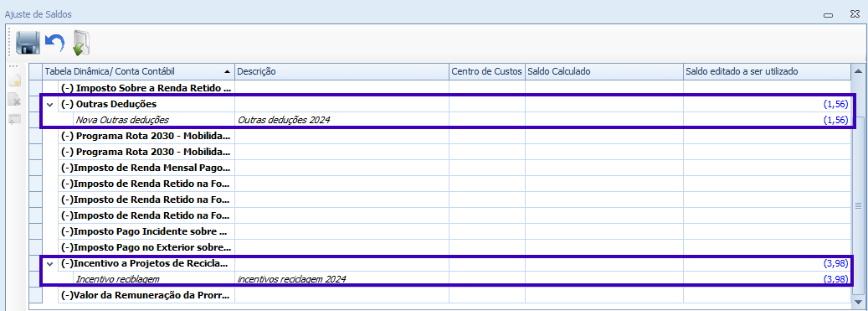Select (-)Valor da Remuneração da Prorr row
This screenshot has width=868, height=311.
click(x=146, y=295)
